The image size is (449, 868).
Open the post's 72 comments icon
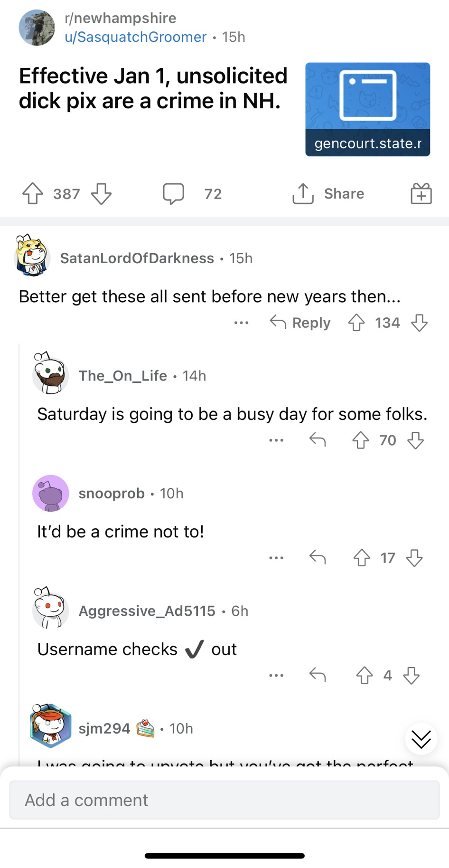(174, 193)
